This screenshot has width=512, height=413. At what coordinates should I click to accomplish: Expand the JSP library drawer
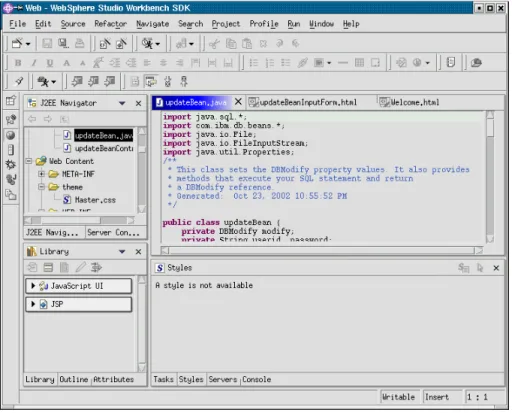coord(33,304)
